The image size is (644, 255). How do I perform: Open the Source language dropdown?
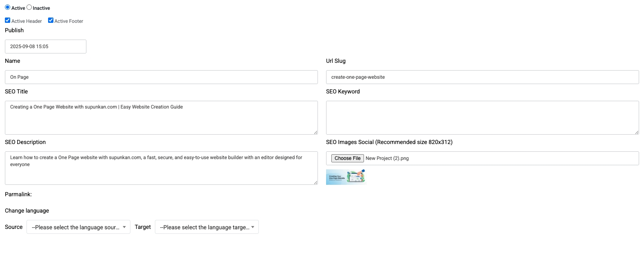(78, 227)
